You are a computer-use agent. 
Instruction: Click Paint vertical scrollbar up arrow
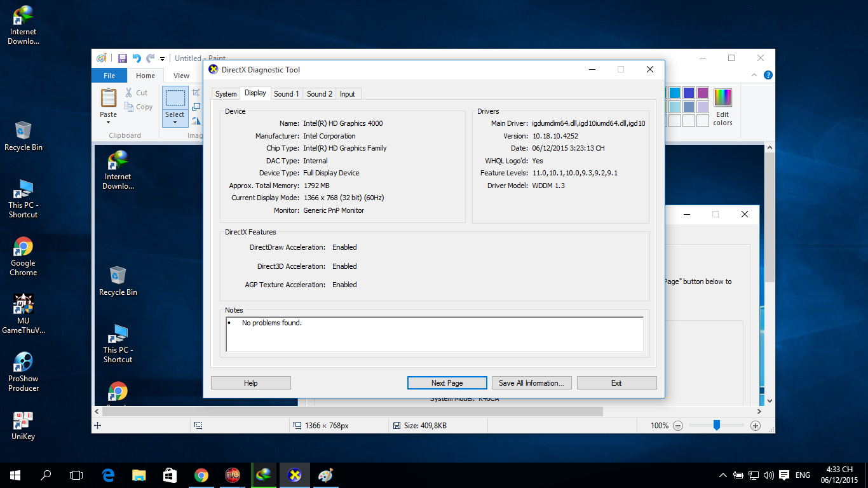[770, 147]
